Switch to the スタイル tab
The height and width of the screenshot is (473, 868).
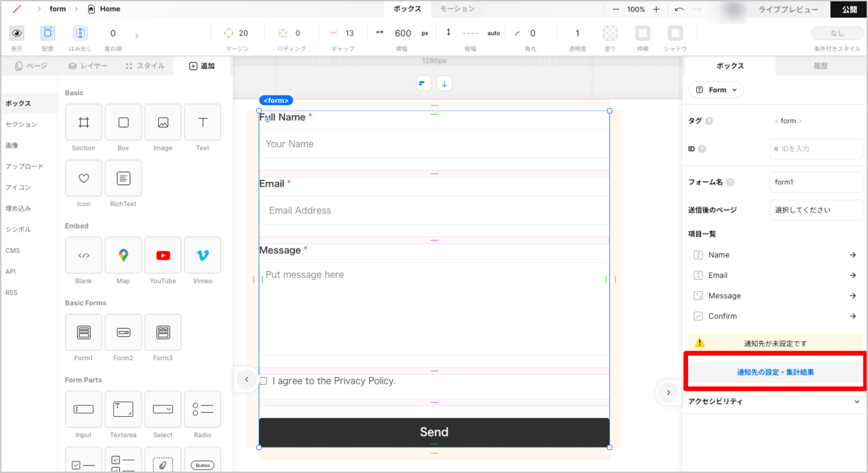click(145, 66)
